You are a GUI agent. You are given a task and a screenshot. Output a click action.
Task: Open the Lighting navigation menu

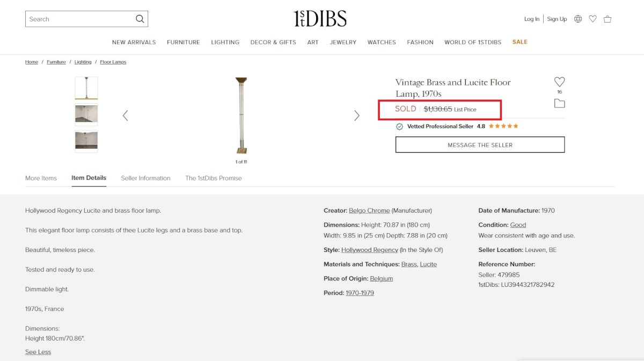[225, 42]
